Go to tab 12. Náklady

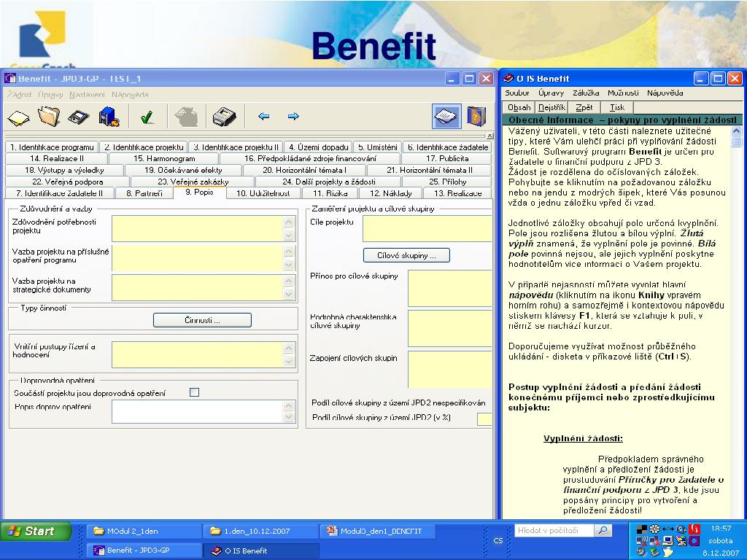(391, 193)
